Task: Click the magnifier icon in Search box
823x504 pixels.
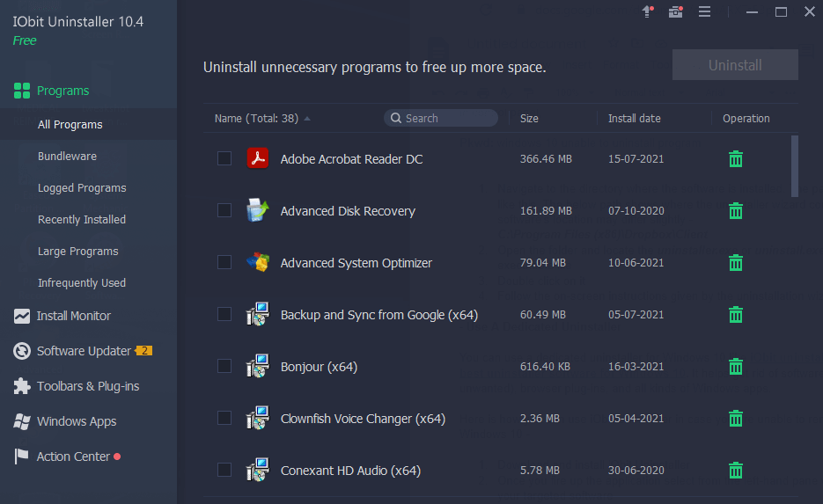Action: [x=396, y=118]
